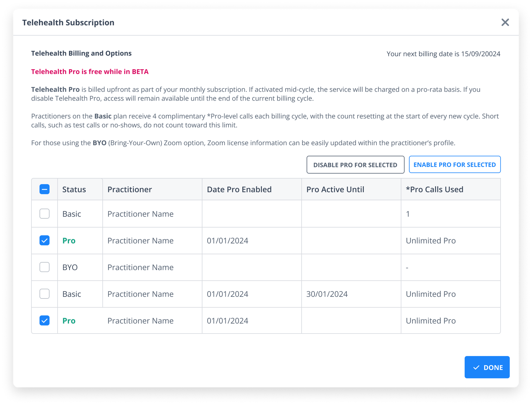Click the Telehealth Pro is free BETA notice
Viewport: 532px width, 405px height.
89,71
